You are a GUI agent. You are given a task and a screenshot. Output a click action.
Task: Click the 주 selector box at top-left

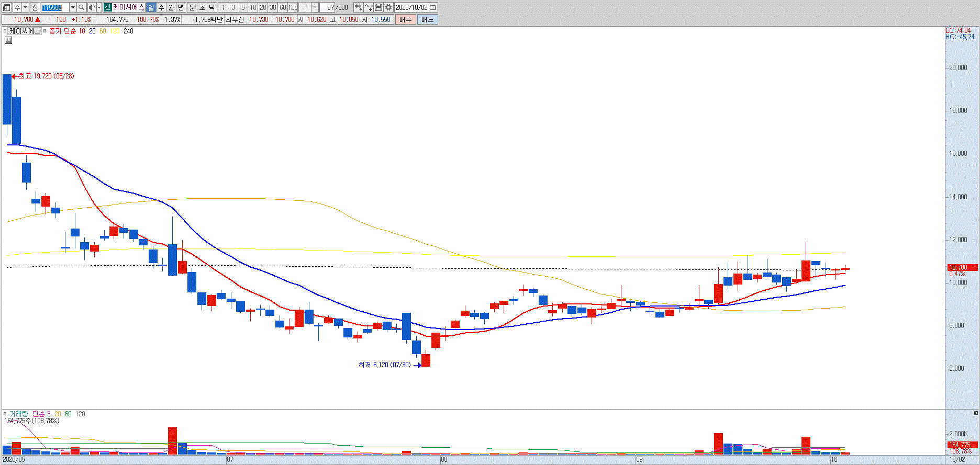pos(17,7)
